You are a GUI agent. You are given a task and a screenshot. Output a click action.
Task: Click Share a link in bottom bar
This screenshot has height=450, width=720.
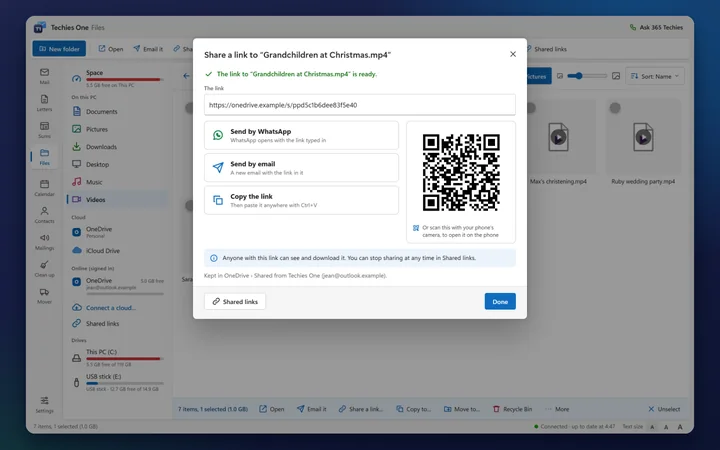click(x=360, y=409)
